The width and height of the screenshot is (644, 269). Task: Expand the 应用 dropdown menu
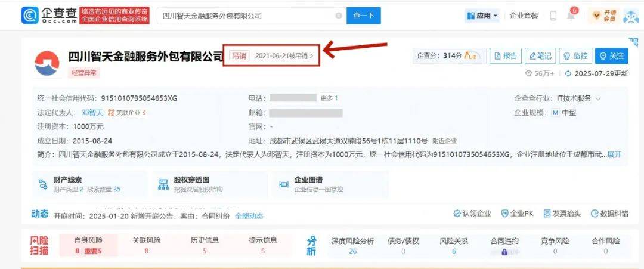[x=482, y=16]
